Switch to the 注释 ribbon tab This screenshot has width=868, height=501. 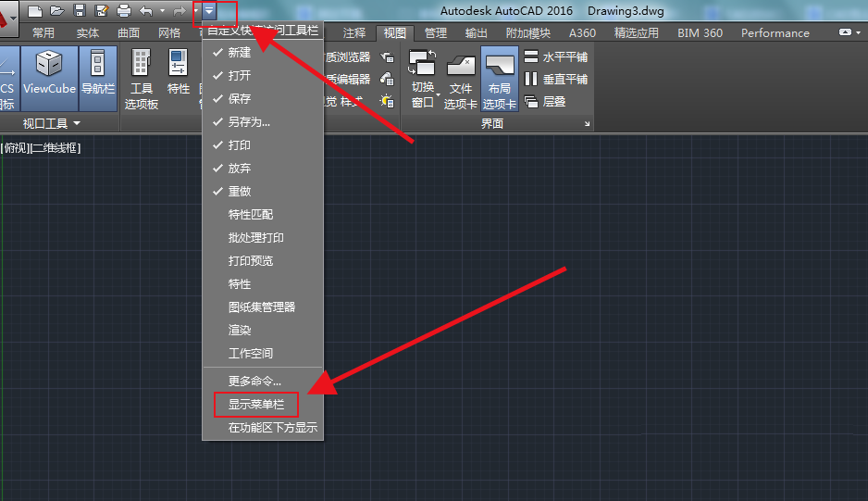(354, 33)
